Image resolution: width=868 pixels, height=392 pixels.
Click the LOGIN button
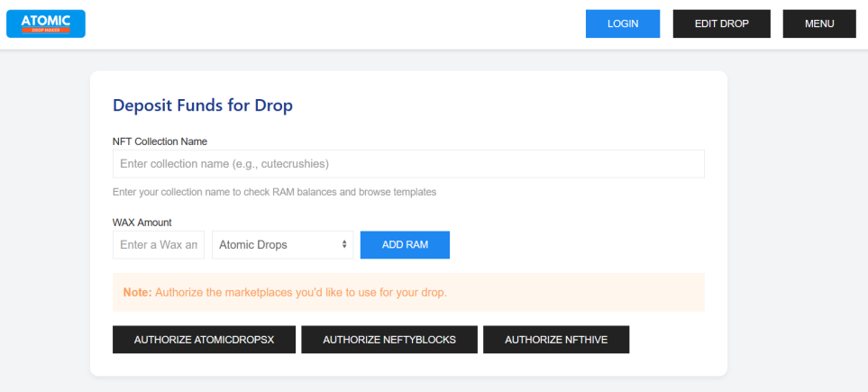pos(623,23)
